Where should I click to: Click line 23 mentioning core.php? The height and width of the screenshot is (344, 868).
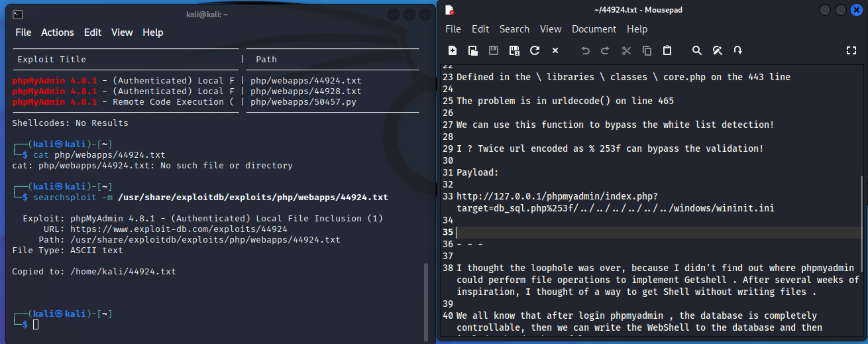coord(624,77)
